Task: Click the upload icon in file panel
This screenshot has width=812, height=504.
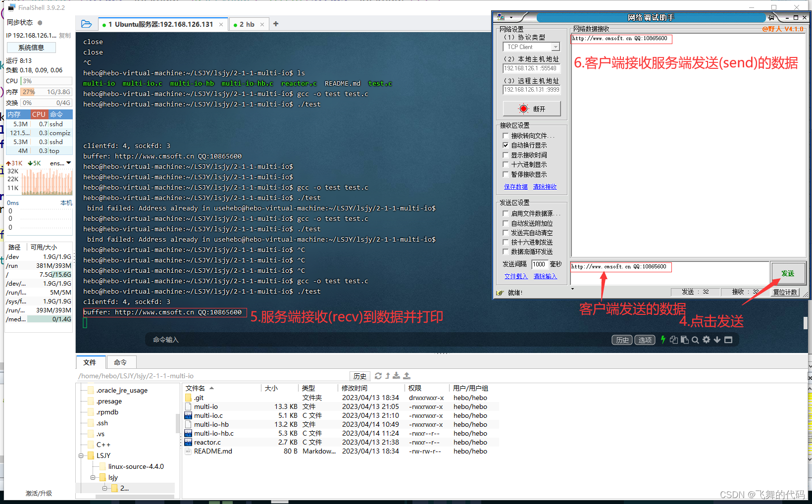Action: click(406, 376)
